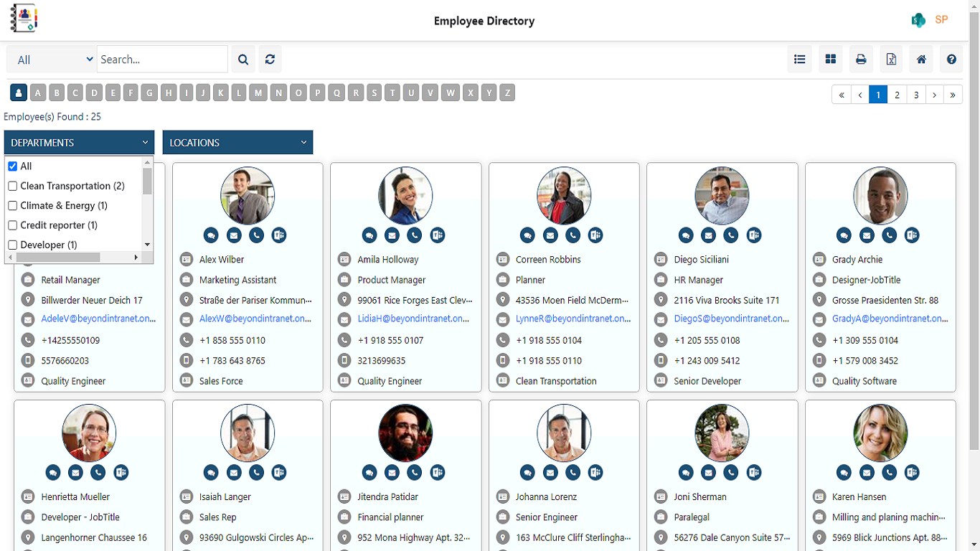Click the SP user initials
This screenshot has width=980, height=551.
[x=942, y=20]
